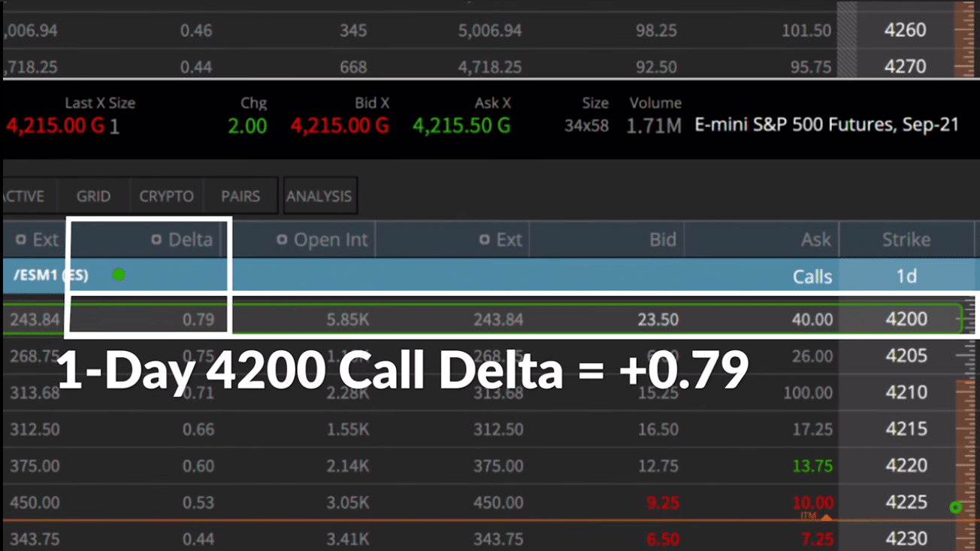Screen dimensions: 980x551
Task: Click the Strike column header
Action: 906,240
